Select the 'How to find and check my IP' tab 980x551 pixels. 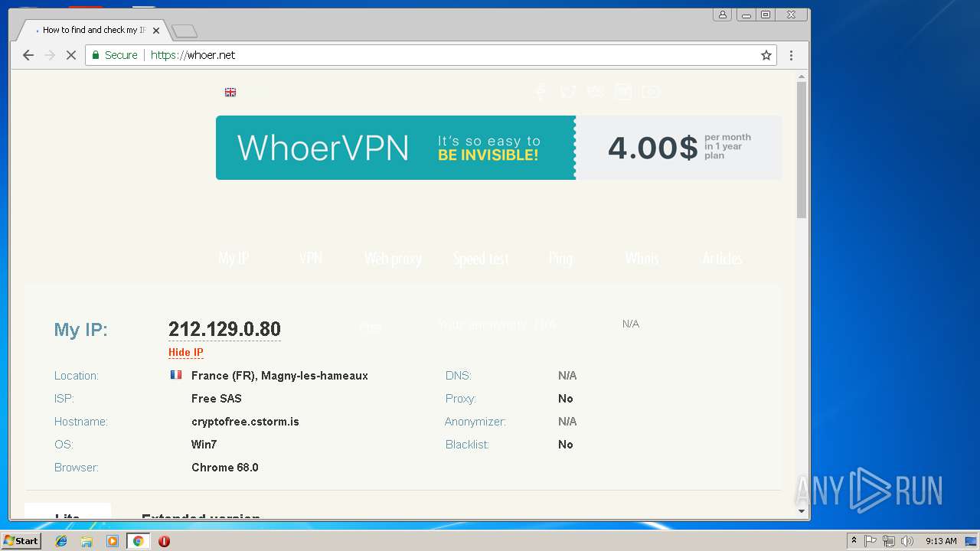point(92,30)
